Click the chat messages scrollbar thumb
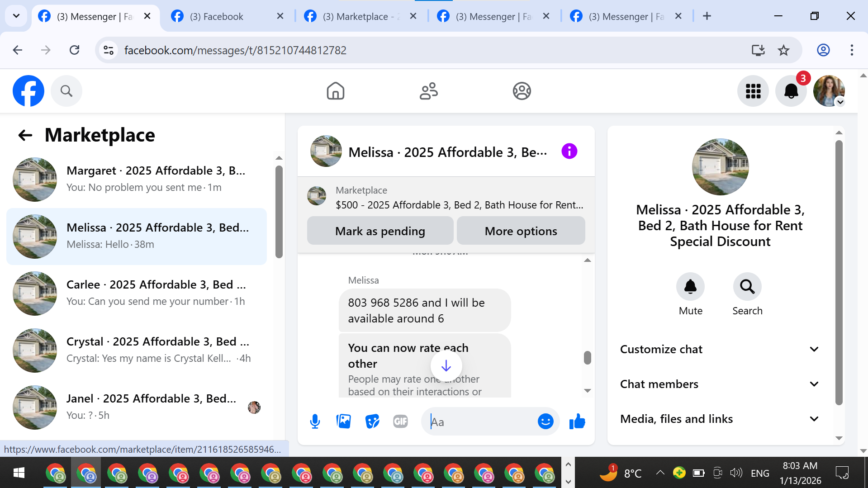Viewport: 868px width, 488px height. point(588,358)
